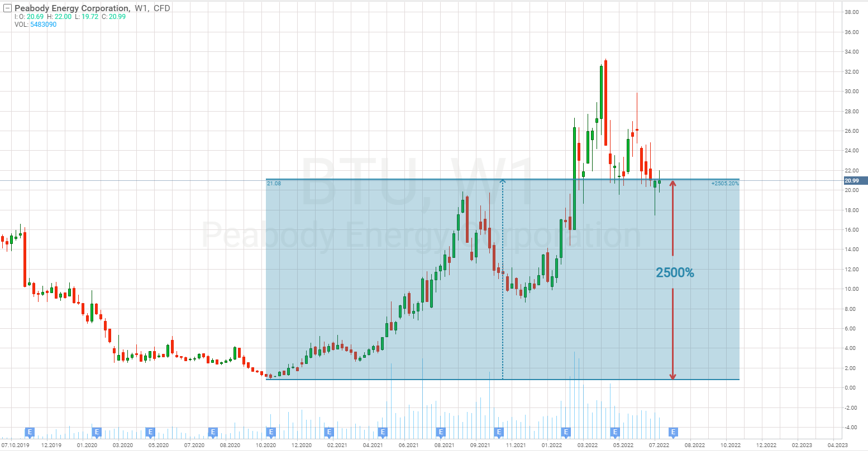Click the 12.2020 date axis label

(302, 445)
